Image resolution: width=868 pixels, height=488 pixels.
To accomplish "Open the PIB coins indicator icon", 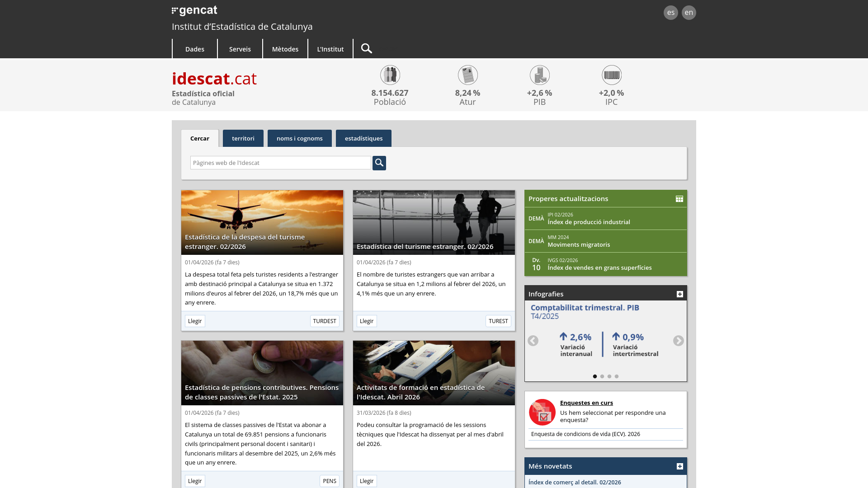I will click(x=539, y=75).
